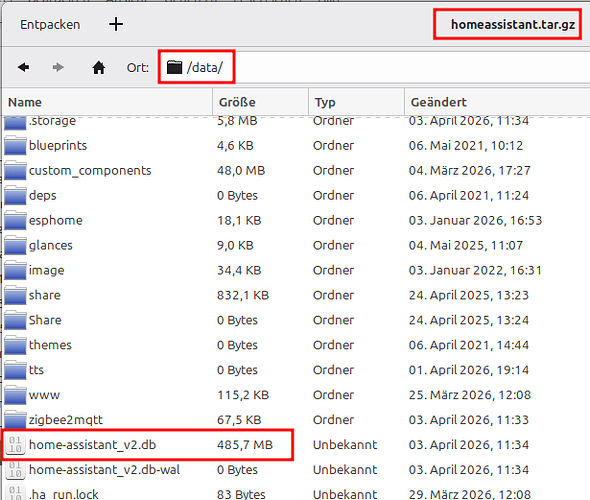This screenshot has width=590, height=500.
Task: Click the date 01. April 2026, 19:14
Action: coord(469,370)
